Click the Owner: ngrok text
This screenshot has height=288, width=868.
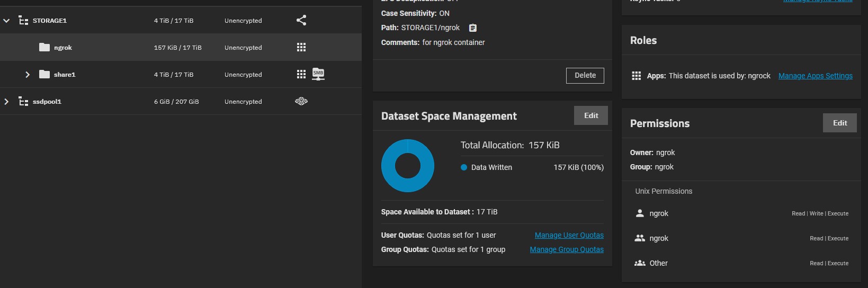click(652, 152)
